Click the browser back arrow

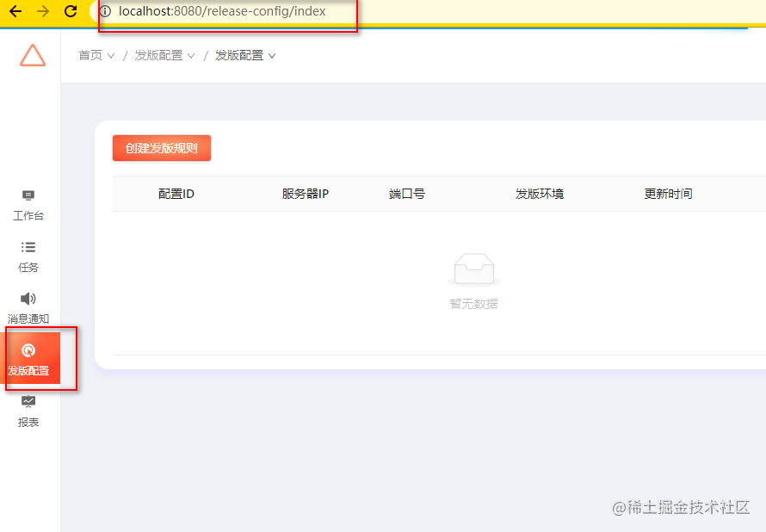click(15, 12)
